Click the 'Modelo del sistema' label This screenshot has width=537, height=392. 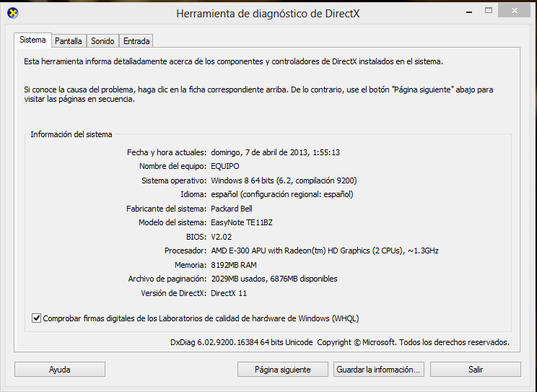tap(173, 222)
